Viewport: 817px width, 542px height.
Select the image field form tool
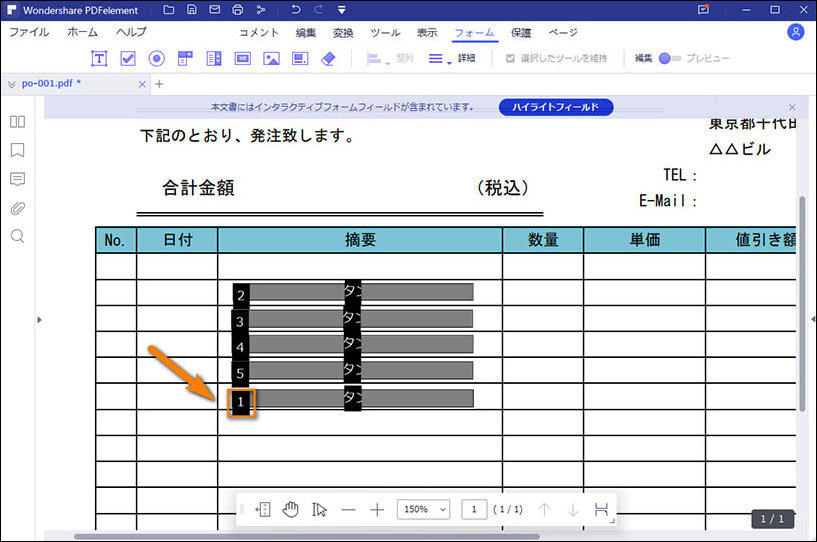coord(271,58)
